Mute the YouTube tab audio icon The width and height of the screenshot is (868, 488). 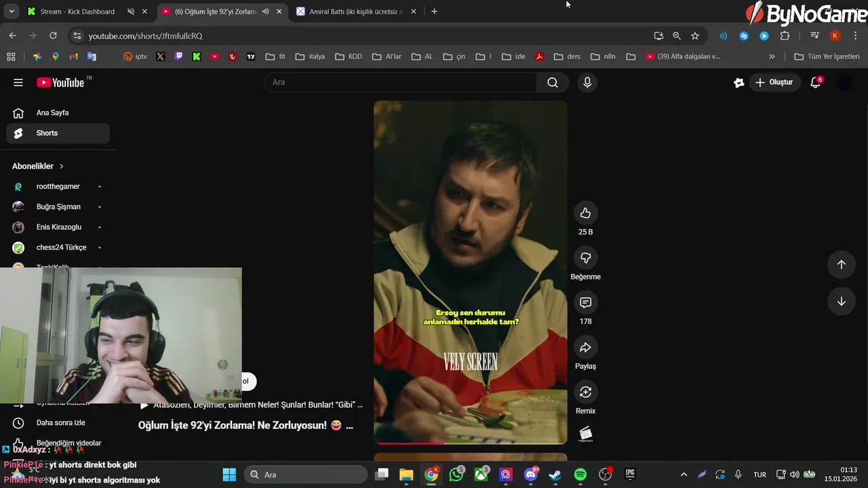point(266,12)
